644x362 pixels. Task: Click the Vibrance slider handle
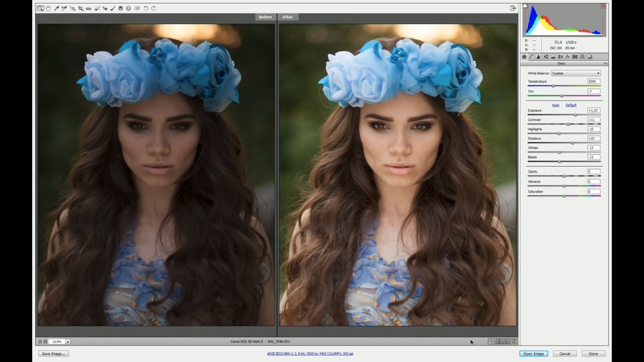click(564, 186)
